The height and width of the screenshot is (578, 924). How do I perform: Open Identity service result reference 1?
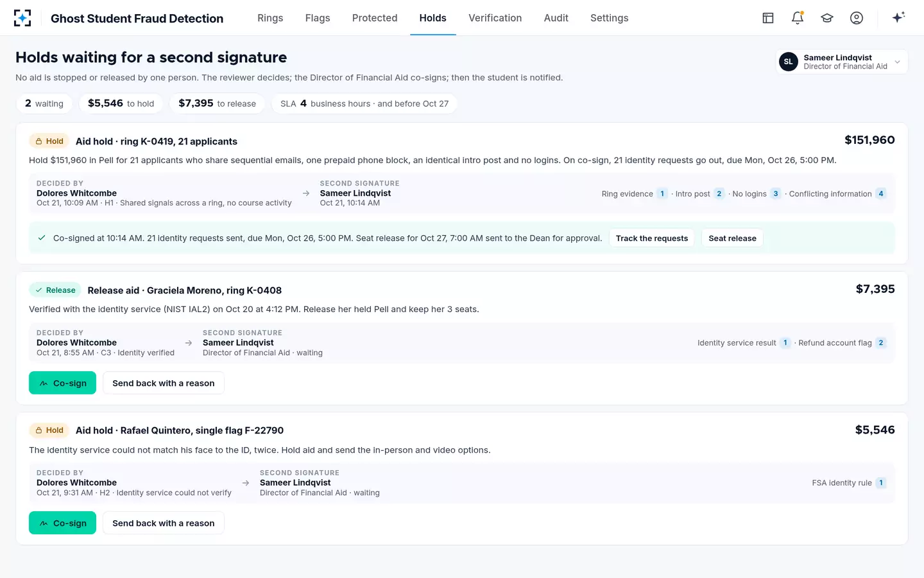785,343
